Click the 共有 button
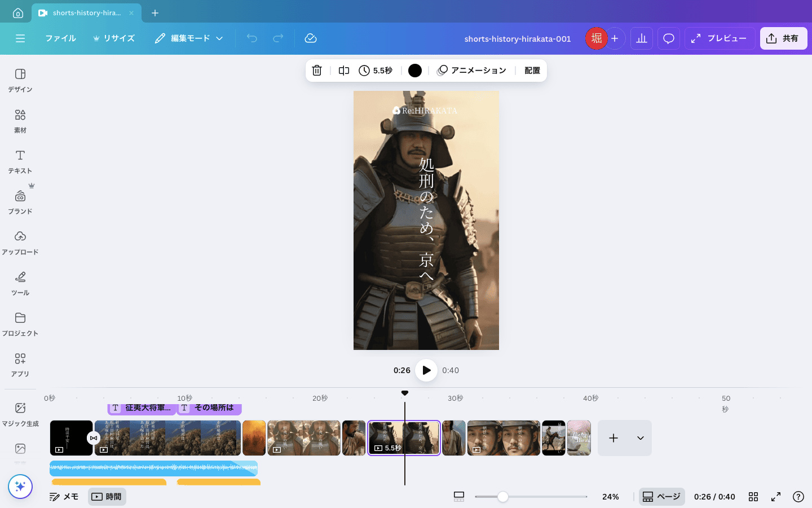The width and height of the screenshot is (812, 508). tap(783, 38)
